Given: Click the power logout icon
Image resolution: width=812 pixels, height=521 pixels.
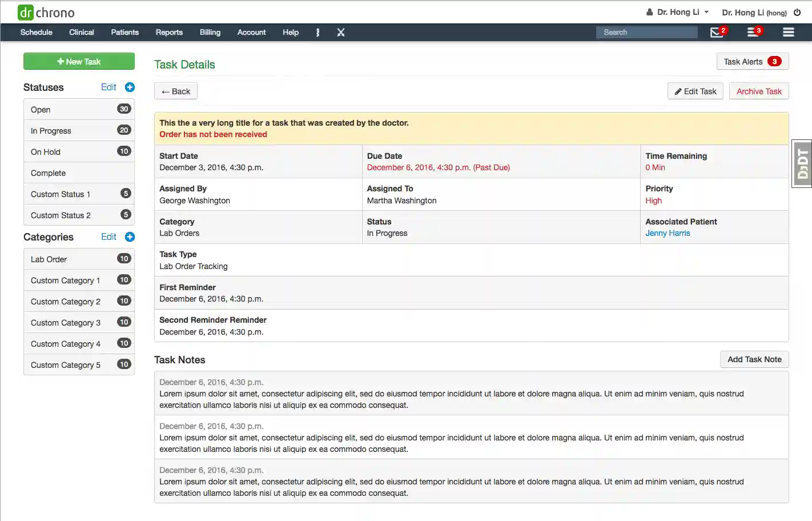Looking at the screenshot, I should pyautogui.click(x=797, y=11).
